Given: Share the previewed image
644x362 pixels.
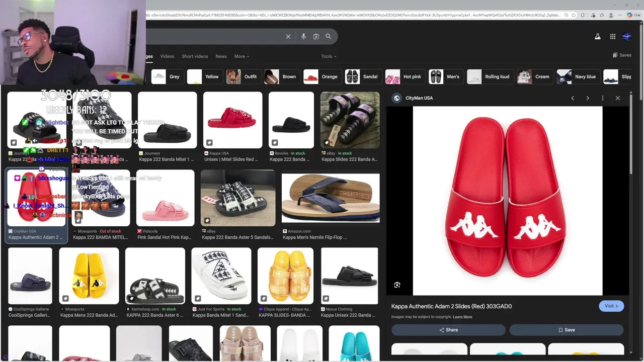Looking at the screenshot, I should point(448,330).
